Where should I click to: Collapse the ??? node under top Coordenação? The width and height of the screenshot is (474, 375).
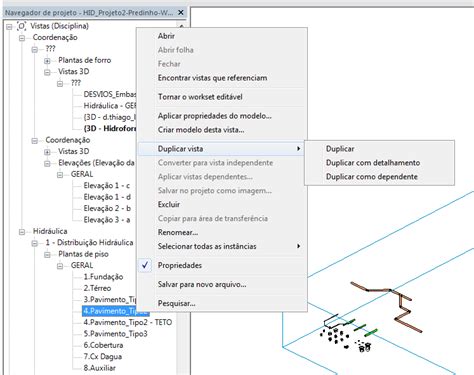coord(34,49)
